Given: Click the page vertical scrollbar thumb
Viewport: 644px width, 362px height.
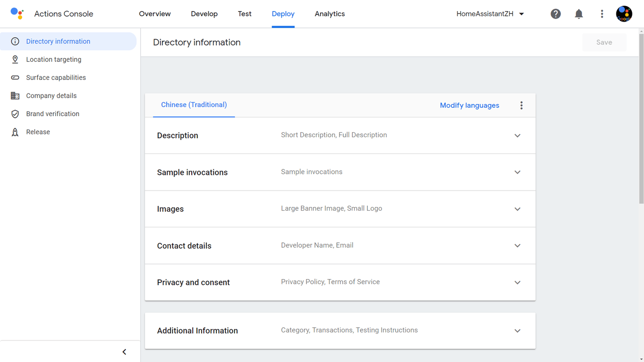Looking at the screenshot, I should pyautogui.click(x=641, y=119).
